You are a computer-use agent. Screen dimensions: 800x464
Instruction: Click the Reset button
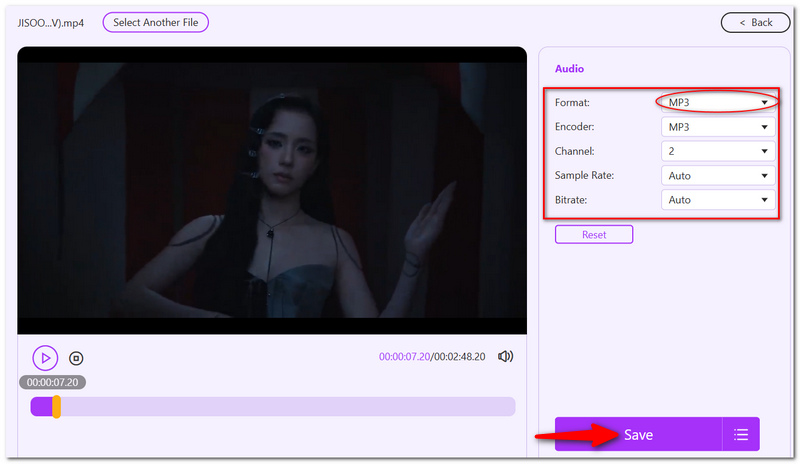[x=594, y=235]
